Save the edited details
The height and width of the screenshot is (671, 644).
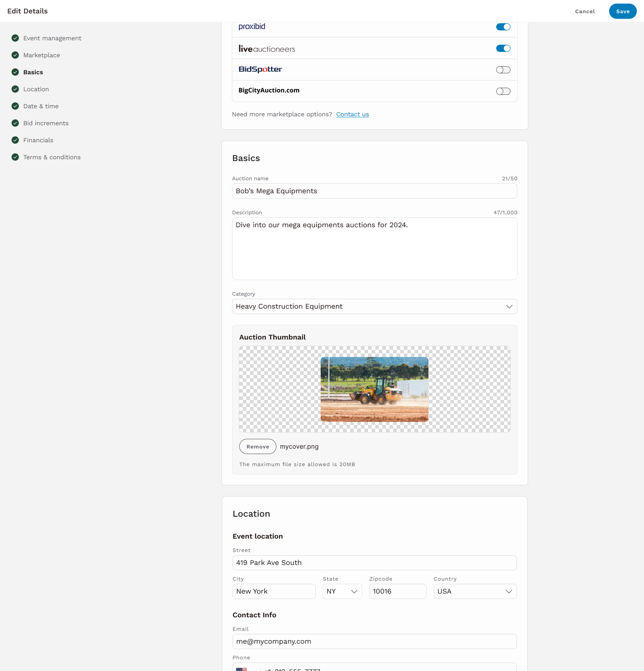pyautogui.click(x=623, y=11)
